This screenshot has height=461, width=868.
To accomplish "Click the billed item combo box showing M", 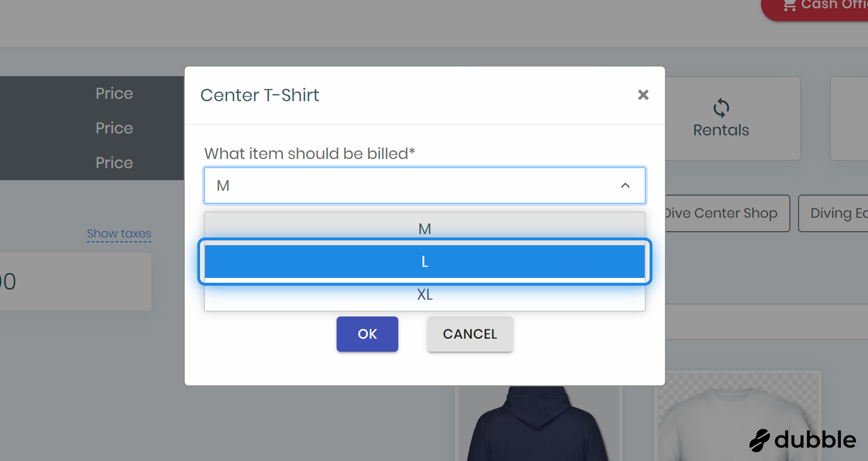I will click(415, 185).
